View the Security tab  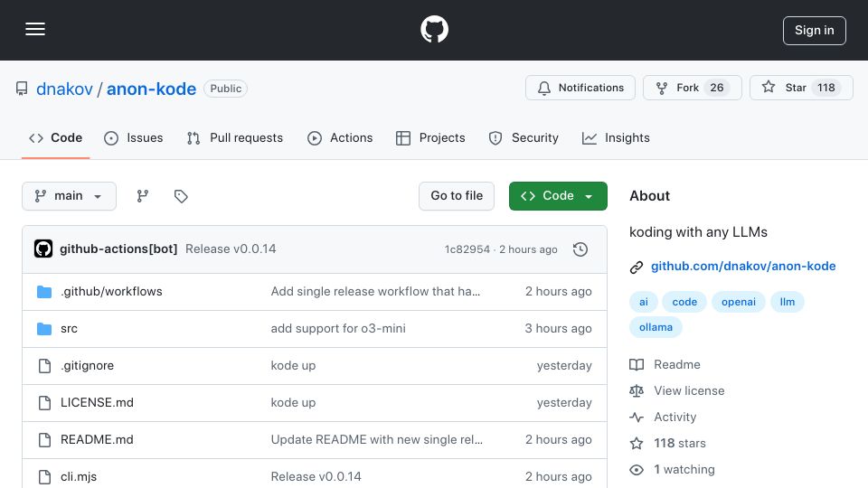524,137
